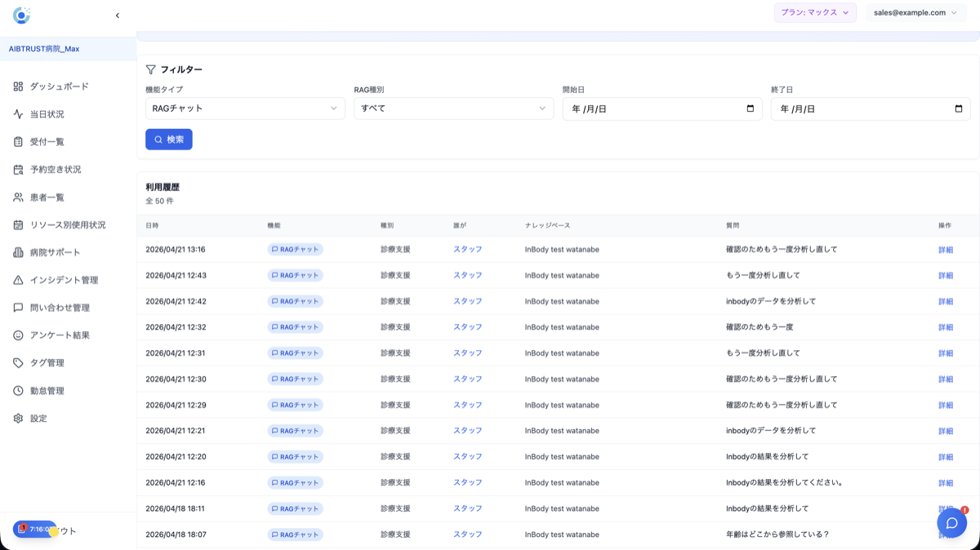Screen dimensions: 980x550
Task: Collapse the sidebar with the chevron arrow
Action: point(118,16)
